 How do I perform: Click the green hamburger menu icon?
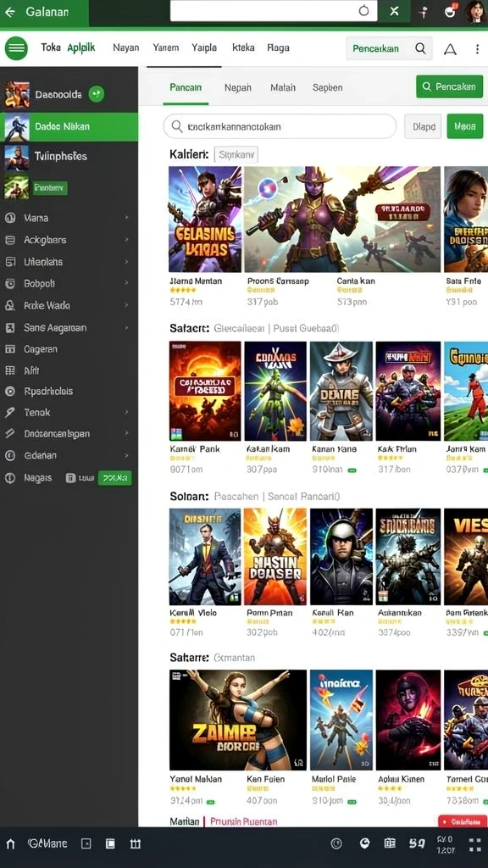pyautogui.click(x=16, y=48)
